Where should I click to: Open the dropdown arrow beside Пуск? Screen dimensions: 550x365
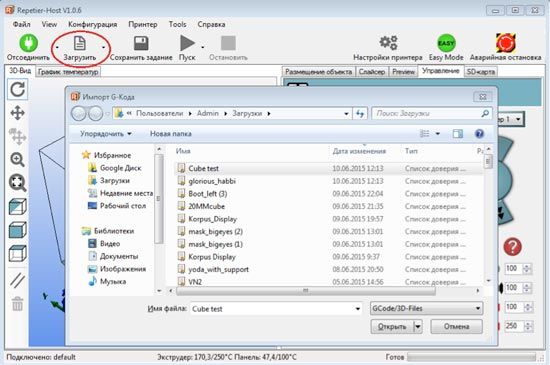(203, 47)
